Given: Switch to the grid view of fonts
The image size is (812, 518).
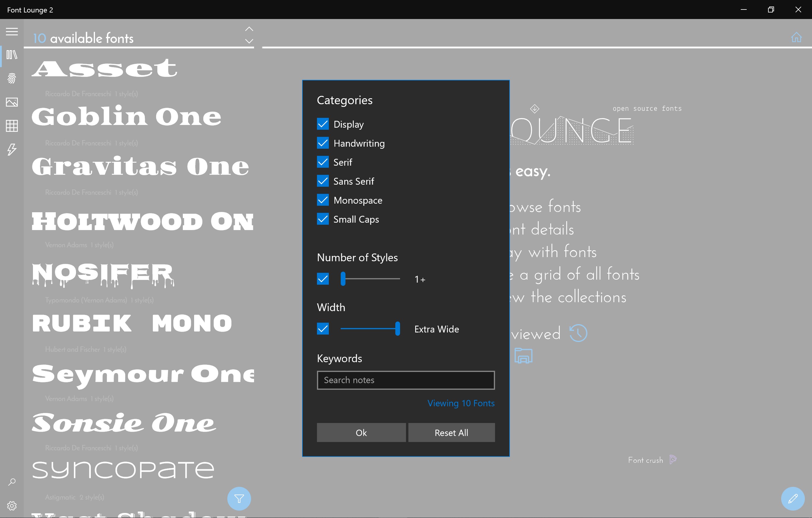Looking at the screenshot, I should (12, 126).
